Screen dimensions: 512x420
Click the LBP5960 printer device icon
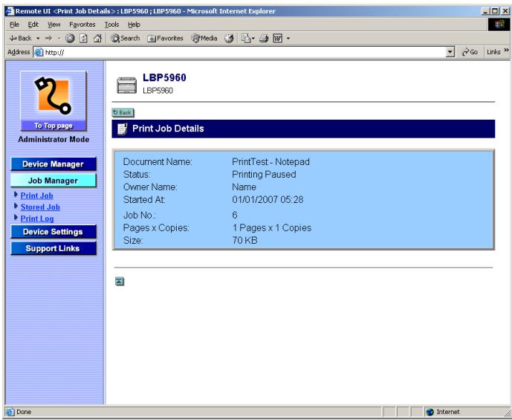[126, 85]
